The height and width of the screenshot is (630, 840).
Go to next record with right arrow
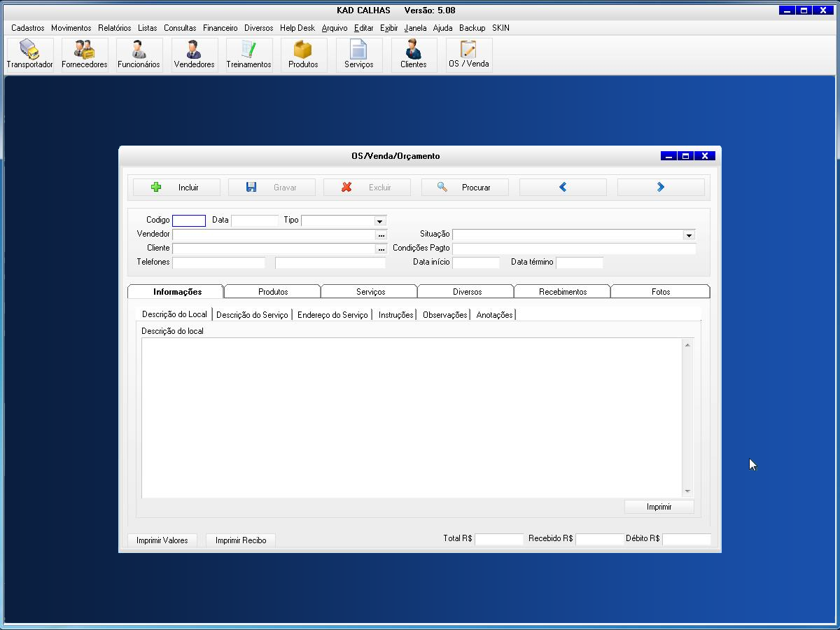661,188
